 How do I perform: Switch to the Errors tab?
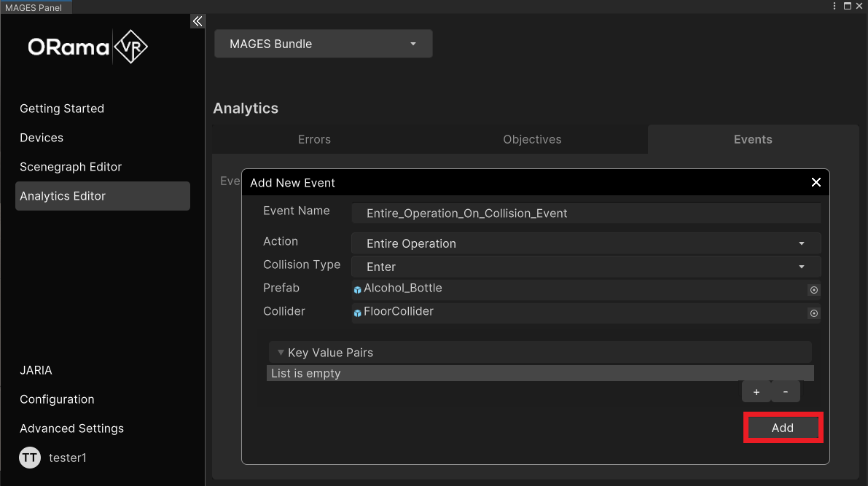click(314, 139)
